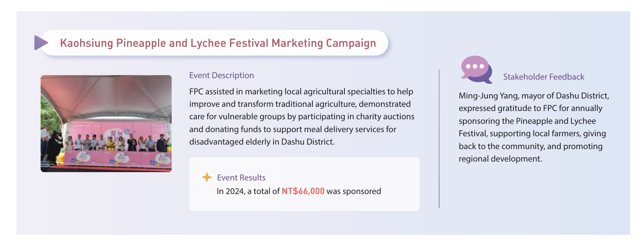Click the 'In 2024, a total of' text

click(x=248, y=191)
